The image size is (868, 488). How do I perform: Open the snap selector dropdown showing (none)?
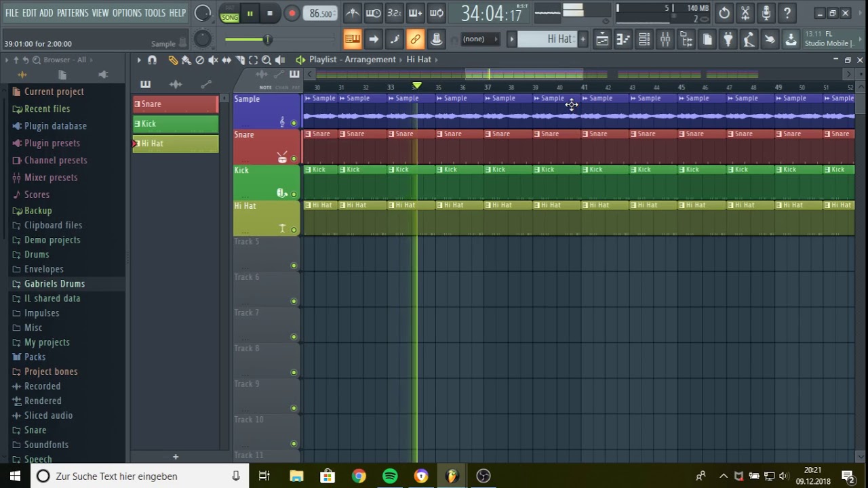479,39
